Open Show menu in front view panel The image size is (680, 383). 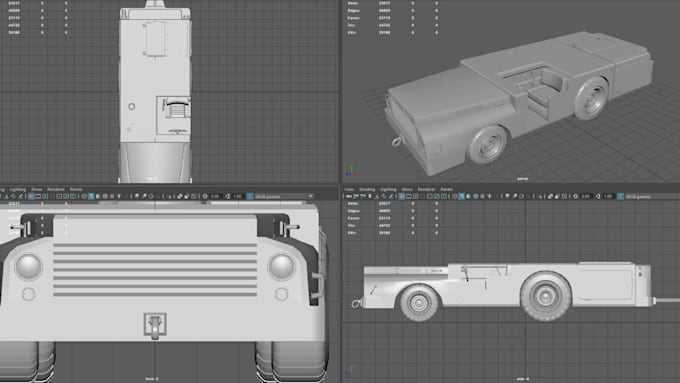37,189
